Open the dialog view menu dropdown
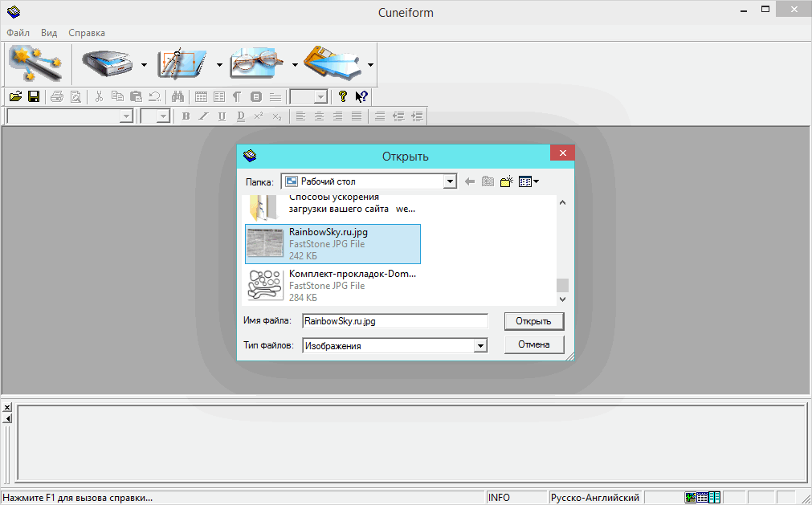This screenshot has height=505, width=812. (x=529, y=181)
